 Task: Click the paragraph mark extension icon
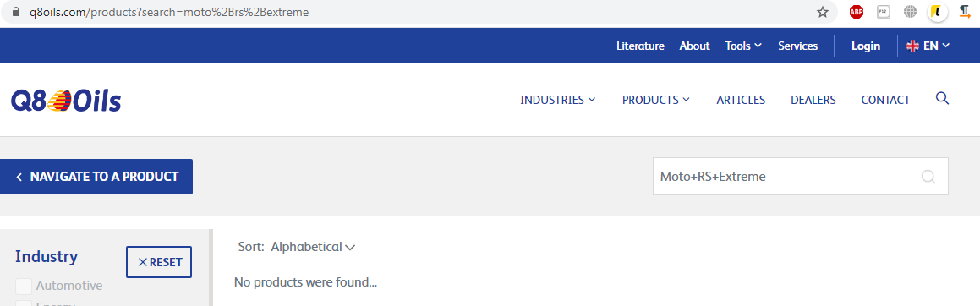(x=965, y=11)
